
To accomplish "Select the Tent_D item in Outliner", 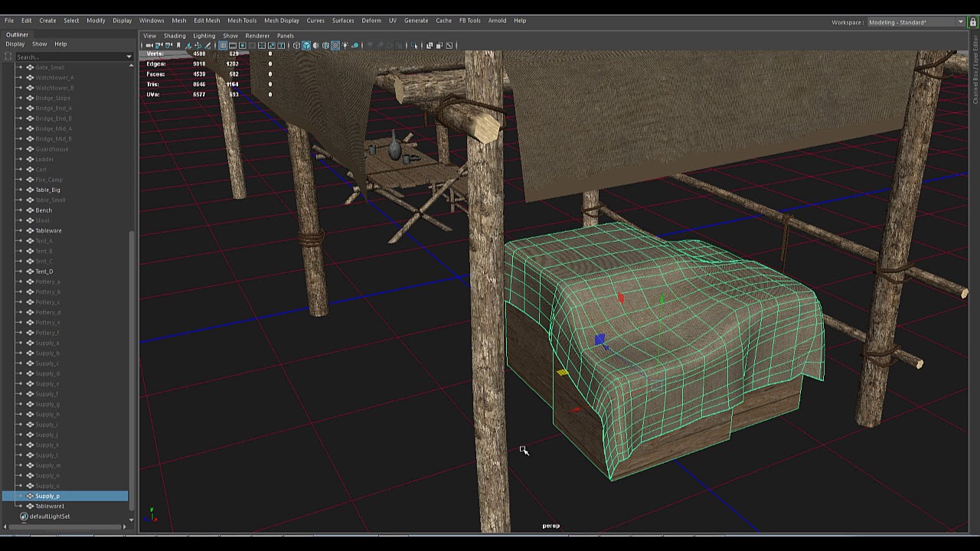I will pyautogui.click(x=44, y=272).
